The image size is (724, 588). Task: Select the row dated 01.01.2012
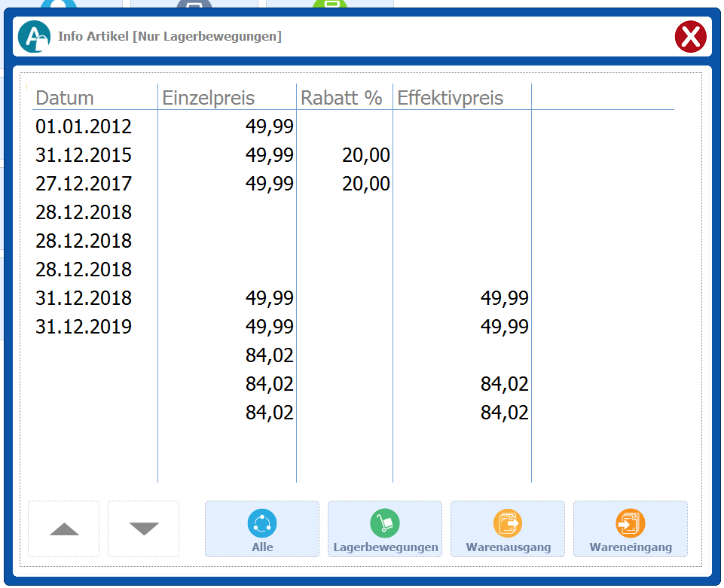click(x=84, y=126)
